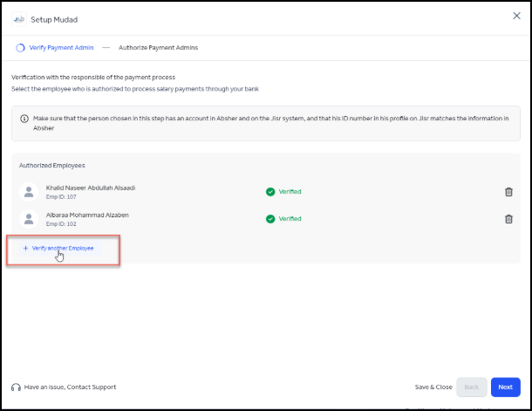Image resolution: width=532 pixels, height=411 pixels.
Task: Click Save & Close
Action: coord(433,387)
